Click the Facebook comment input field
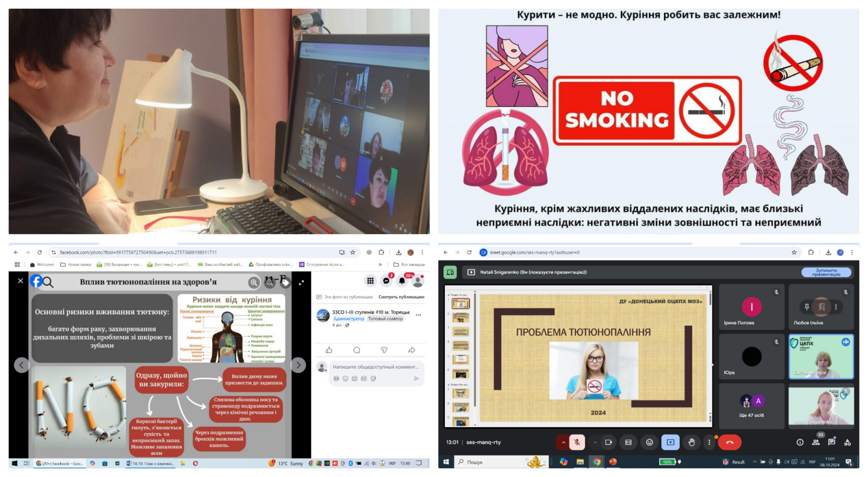868x477 pixels. click(375, 367)
